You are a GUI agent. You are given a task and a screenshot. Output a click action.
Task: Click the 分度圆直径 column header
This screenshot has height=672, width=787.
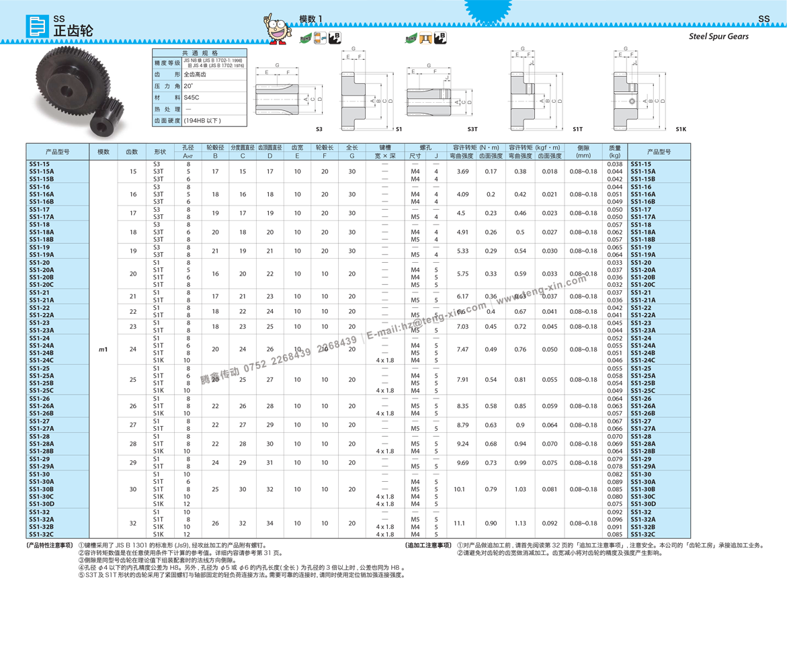[243, 147]
